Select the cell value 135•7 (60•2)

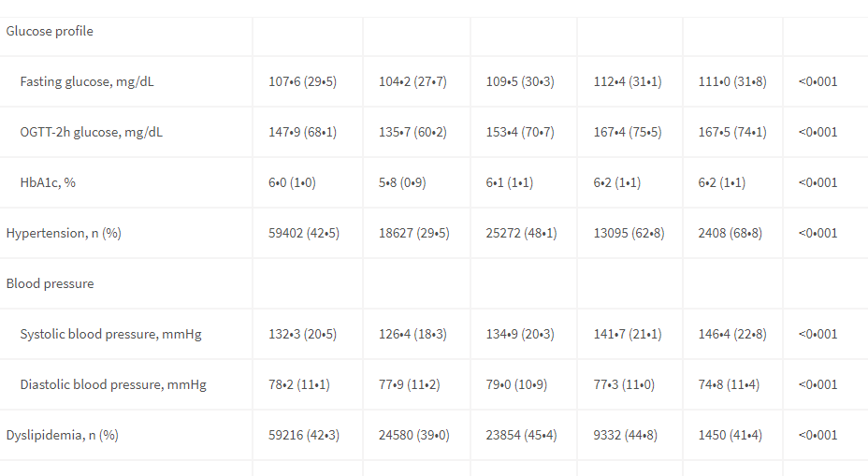pyautogui.click(x=412, y=132)
